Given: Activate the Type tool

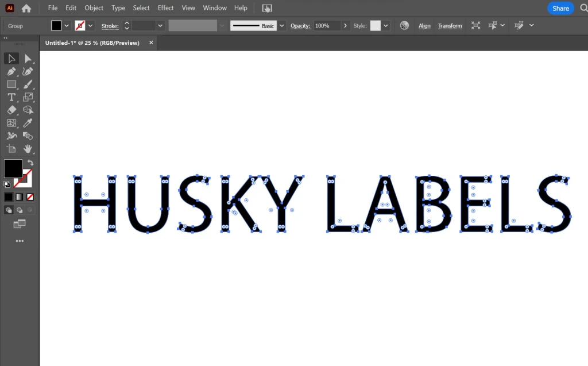Looking at the screenshot, I should [11, 97].
